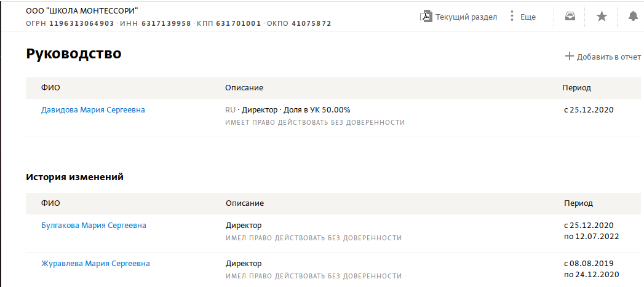
Task: Click Период header in Руководство table
Action: click(x=576, y=87)
